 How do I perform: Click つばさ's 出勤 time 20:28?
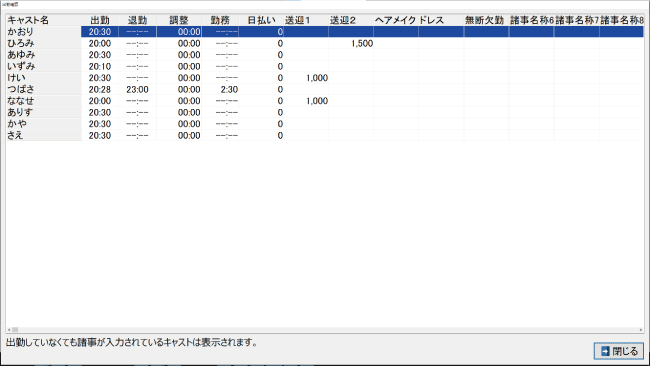[100, 90]
